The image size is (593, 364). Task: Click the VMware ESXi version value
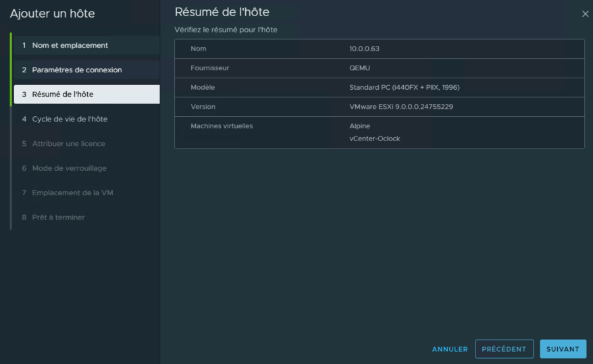pos(401,107)
